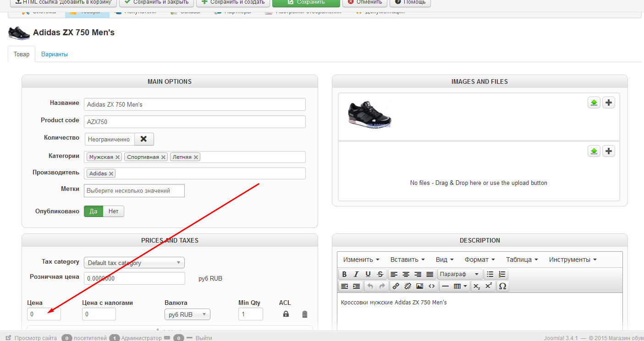Open the Изменить editor menu

coord(361,260)
